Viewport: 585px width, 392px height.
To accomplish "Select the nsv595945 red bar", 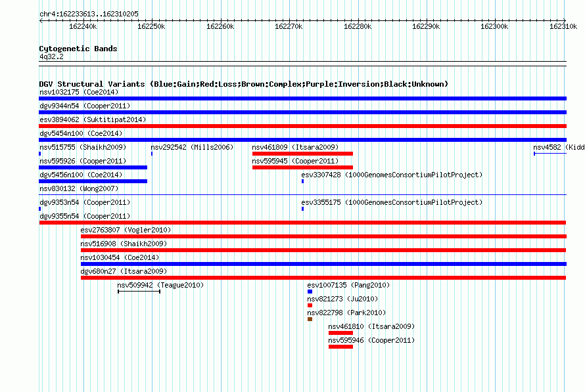I will coord(302,167).
